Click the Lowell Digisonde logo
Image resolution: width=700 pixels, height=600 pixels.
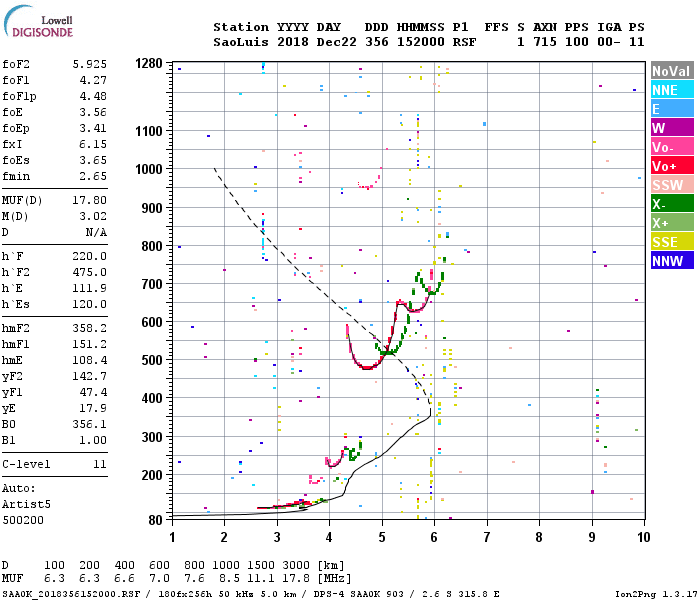pyautogui.click(x=38, y=22)
